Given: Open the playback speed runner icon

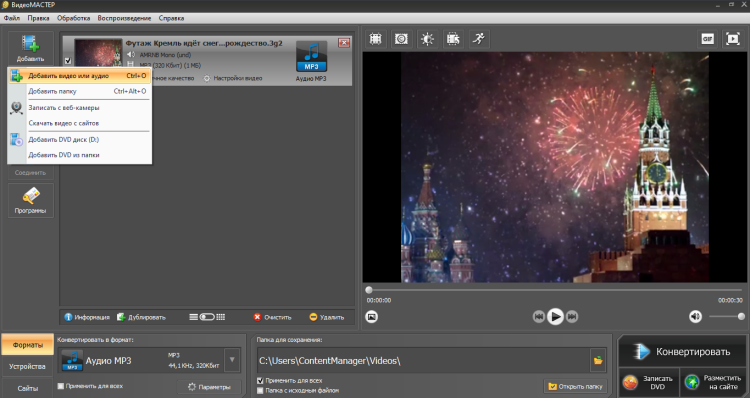Looking at the screenshot, I should point(479,39).
